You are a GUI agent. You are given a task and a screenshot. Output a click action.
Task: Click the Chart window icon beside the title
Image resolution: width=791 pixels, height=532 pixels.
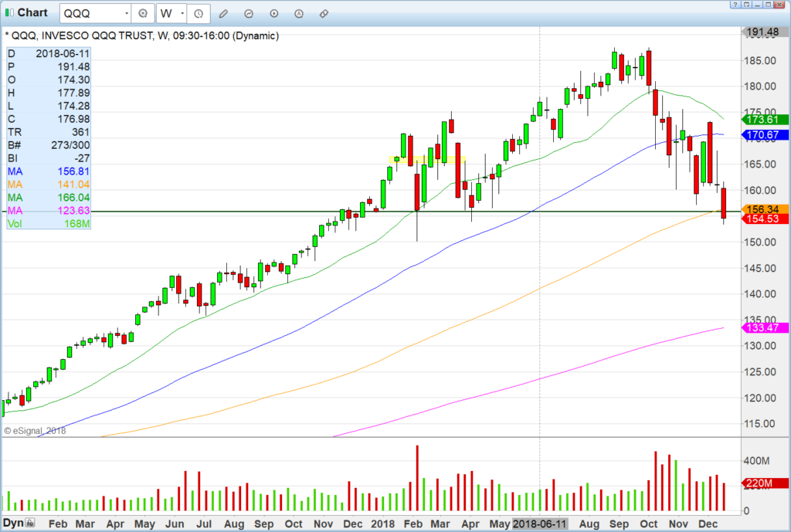pos(9,12)
